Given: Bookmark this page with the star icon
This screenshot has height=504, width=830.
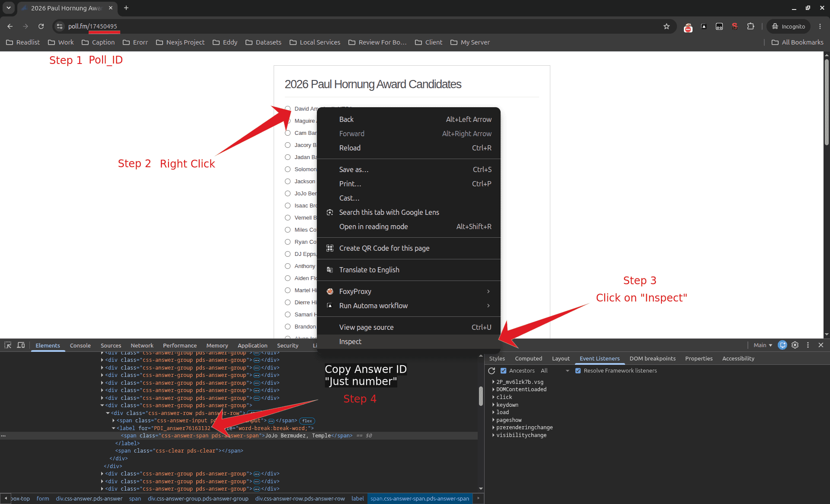Looking at the screenshot, I should (x=667, y=26).
